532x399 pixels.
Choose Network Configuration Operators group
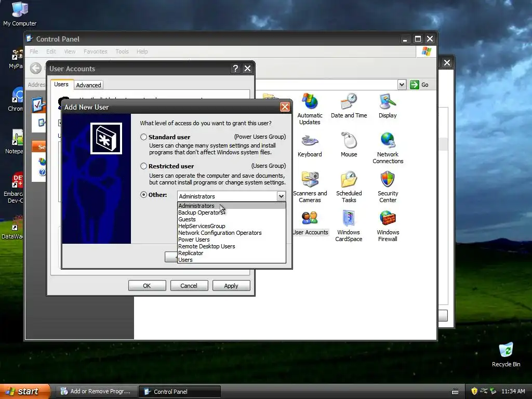pos(231,233)
